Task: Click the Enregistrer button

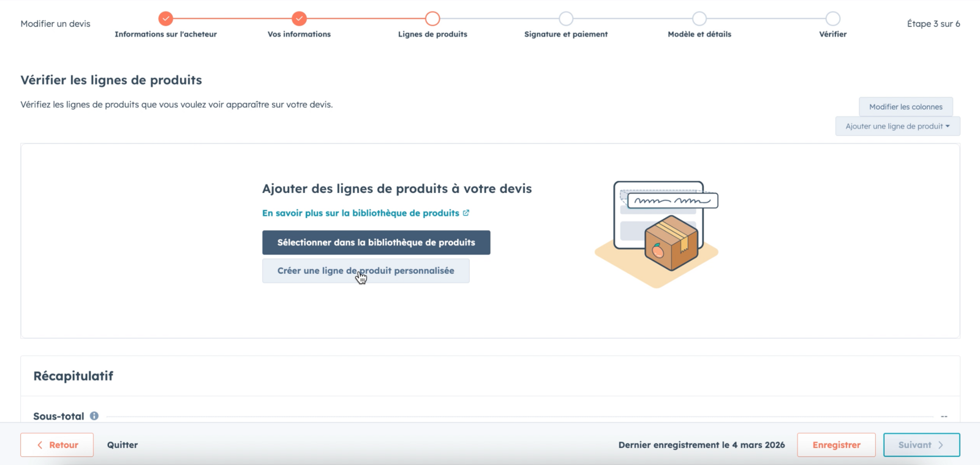Action: point(837,445)
